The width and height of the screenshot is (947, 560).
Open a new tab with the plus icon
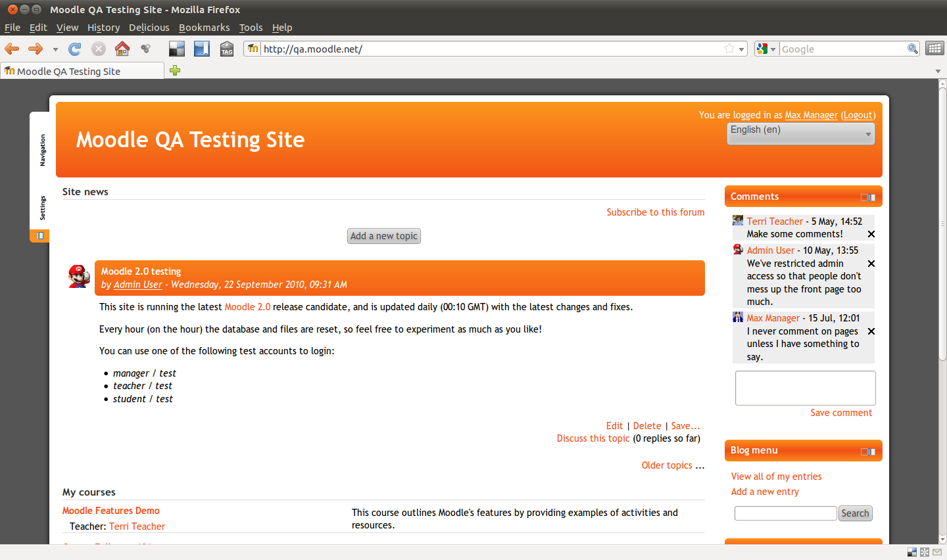tap(175, 71)
